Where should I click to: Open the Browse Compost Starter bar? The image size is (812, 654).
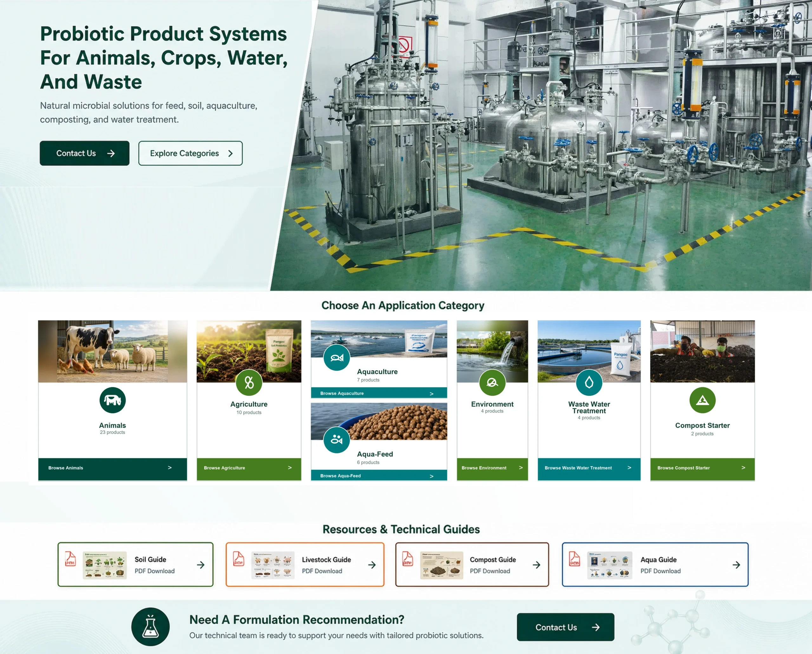click(702, 469)
